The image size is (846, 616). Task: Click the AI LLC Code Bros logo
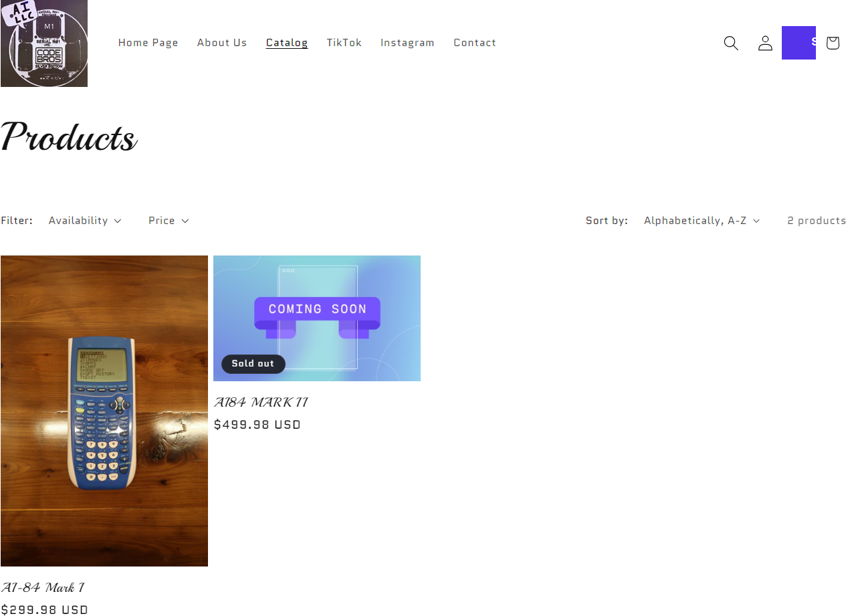click(x=44, y=43)
